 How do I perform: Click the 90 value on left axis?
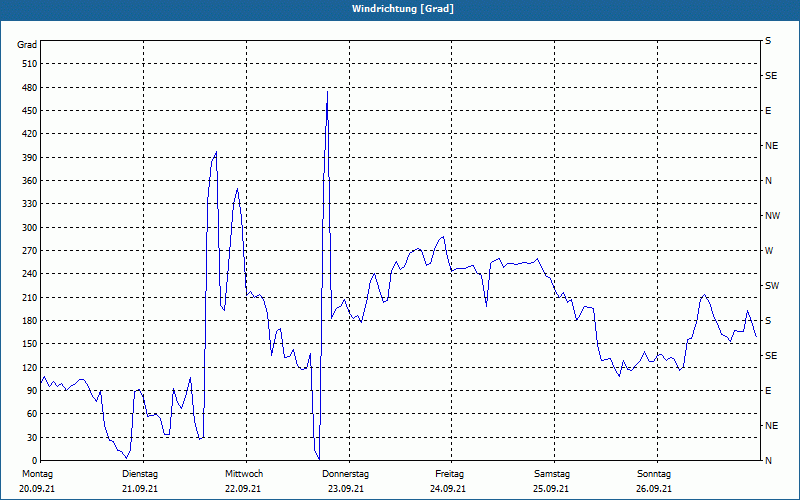pos(32,391)
